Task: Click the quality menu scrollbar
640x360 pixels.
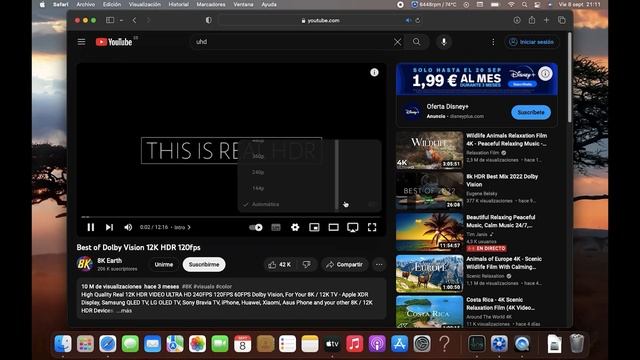Action: (x=337, y=175)
